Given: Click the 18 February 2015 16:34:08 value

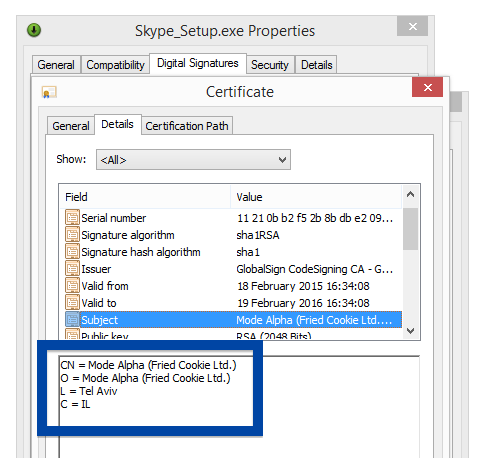Looking at the screenshot, I should [x=303, y=286].
